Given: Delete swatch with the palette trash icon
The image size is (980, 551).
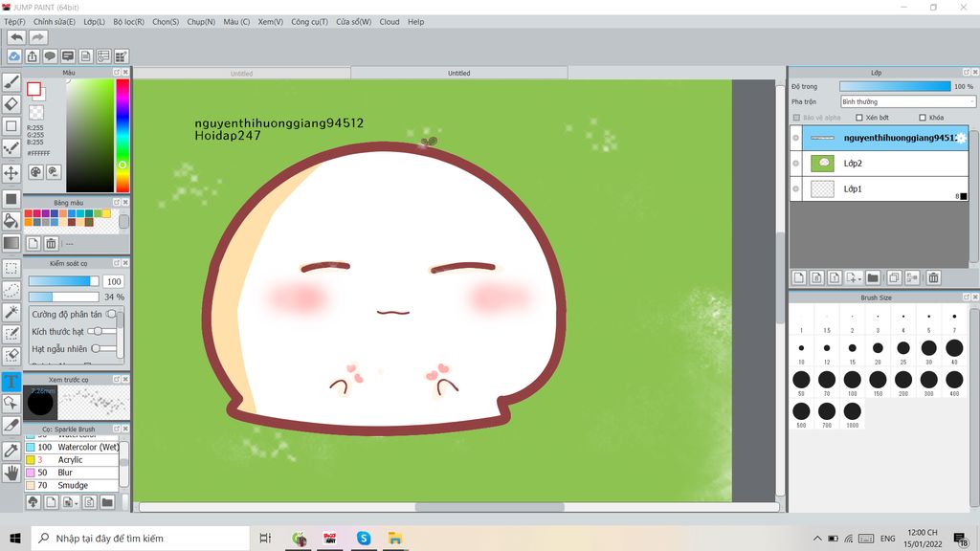Looking at the screenshot, I should pyautogui.click(x=52, y=243).
